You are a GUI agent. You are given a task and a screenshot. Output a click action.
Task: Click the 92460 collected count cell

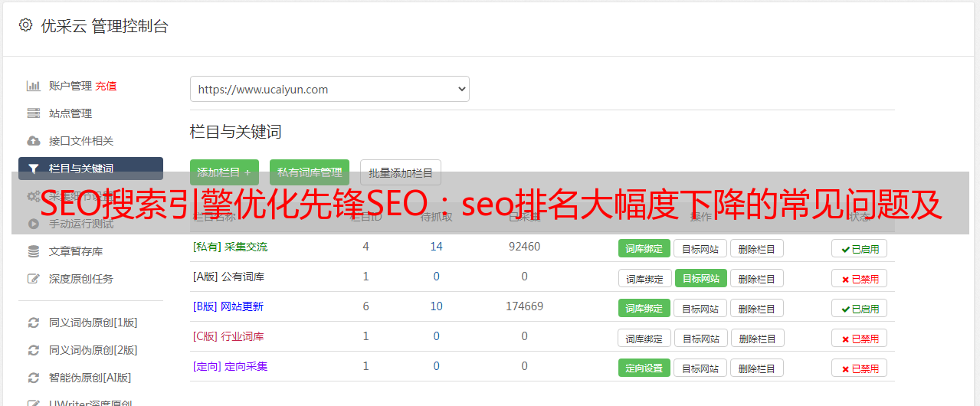coord(524,247)
